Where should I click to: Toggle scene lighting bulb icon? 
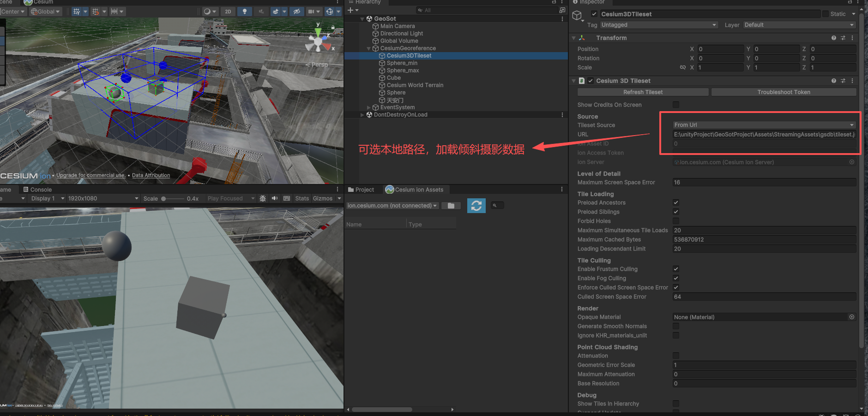245,12
